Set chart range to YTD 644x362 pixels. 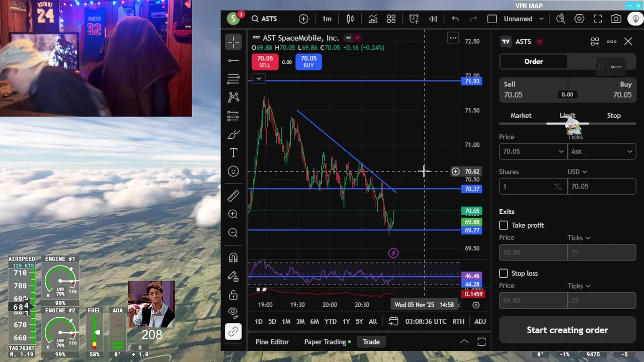tap(330, 321)
